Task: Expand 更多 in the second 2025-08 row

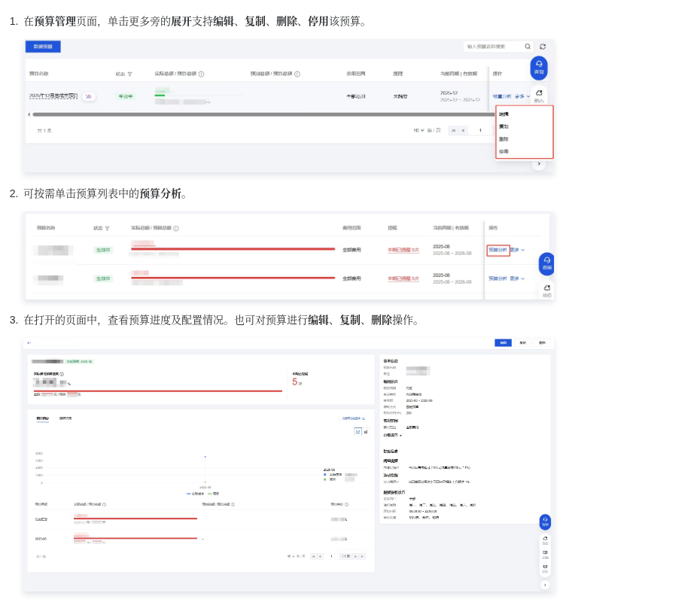Action: point(517,278)
